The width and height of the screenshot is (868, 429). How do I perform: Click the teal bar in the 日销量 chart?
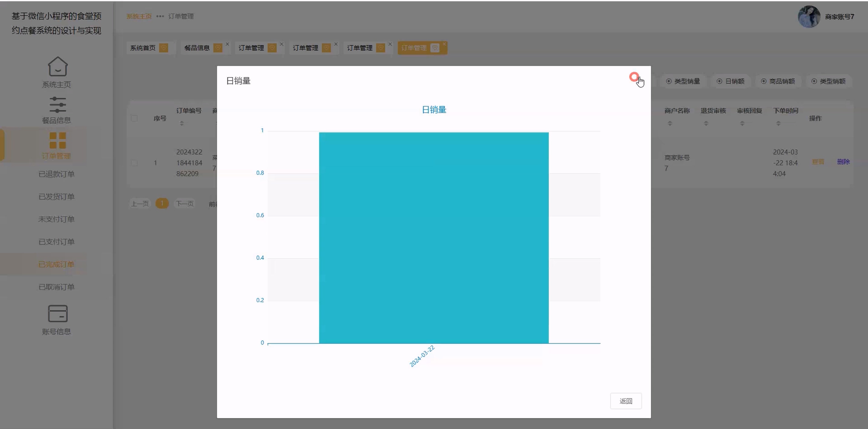[434, 238]
